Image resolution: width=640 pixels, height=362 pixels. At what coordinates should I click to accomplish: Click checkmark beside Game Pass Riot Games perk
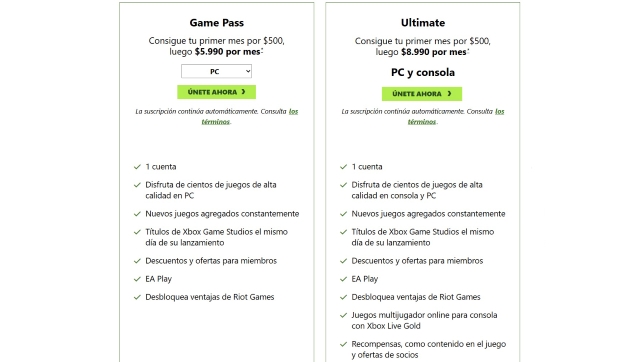point(137,297)
